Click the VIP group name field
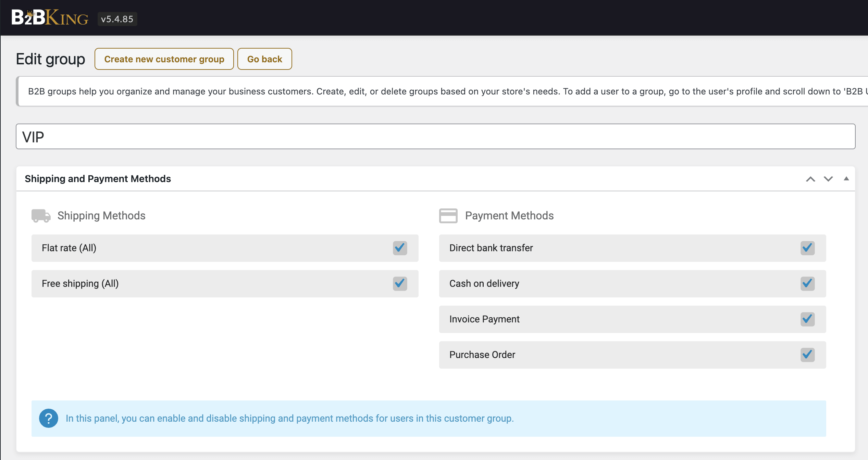The height and width of the screenshot is (460, 868). 435,137
